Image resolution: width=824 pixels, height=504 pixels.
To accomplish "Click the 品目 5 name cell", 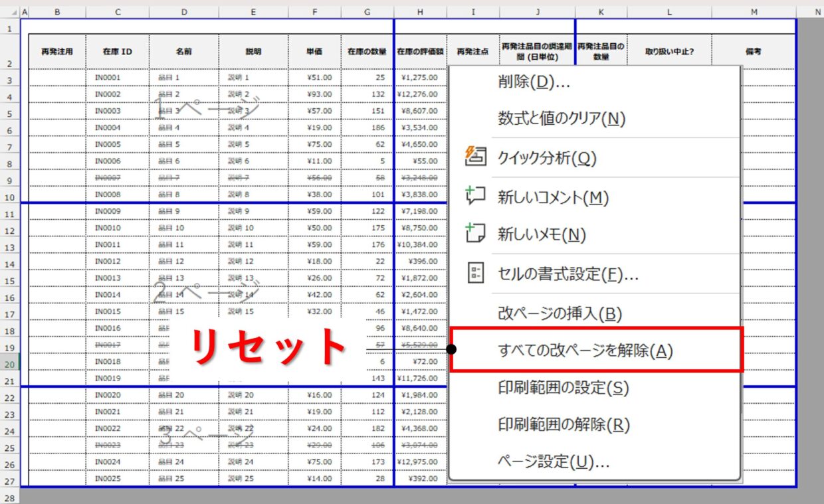I will pyautogui.click(x=183, y=144).
